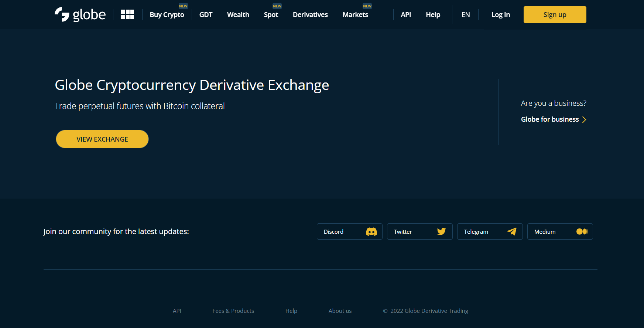Open the Buy Crypto menu
Screen dimensions: 644x328
click(167, 15)
